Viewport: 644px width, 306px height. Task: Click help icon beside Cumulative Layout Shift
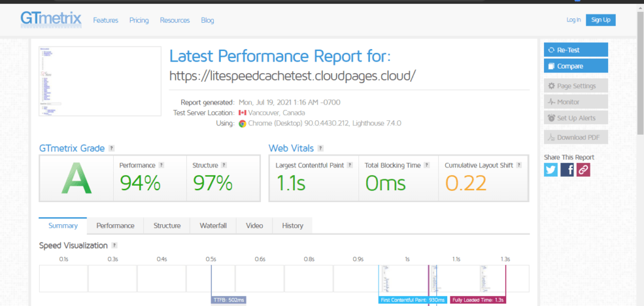pyautogui.click(x=519, y=166)
